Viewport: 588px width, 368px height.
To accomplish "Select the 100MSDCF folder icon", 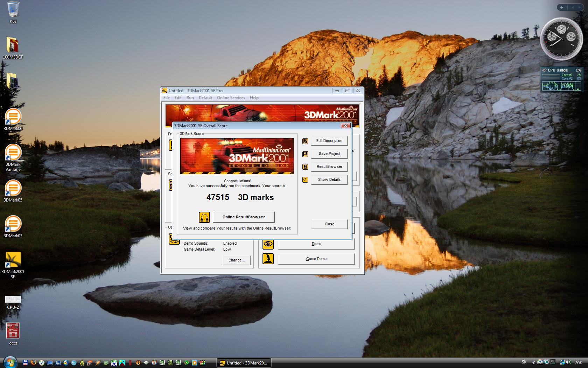I will [x=13, y=48].
